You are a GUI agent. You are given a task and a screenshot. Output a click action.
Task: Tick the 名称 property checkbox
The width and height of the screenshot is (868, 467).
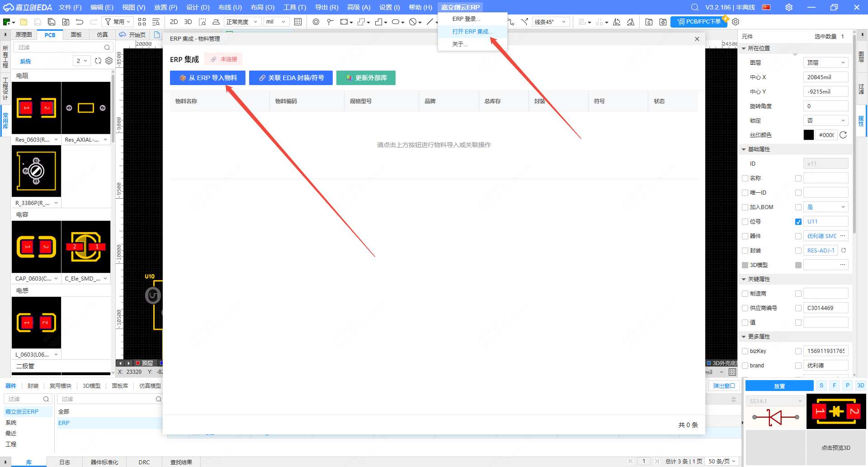[745, 178]
